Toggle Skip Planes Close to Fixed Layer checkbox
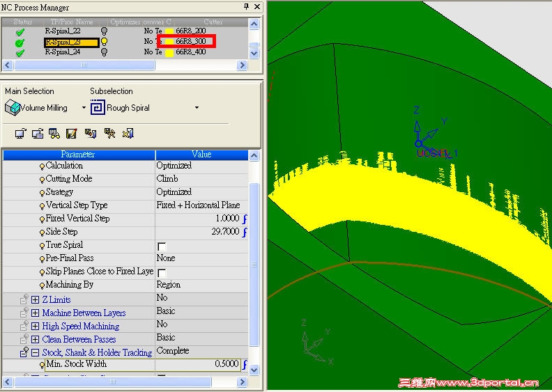 click(162, 272)
